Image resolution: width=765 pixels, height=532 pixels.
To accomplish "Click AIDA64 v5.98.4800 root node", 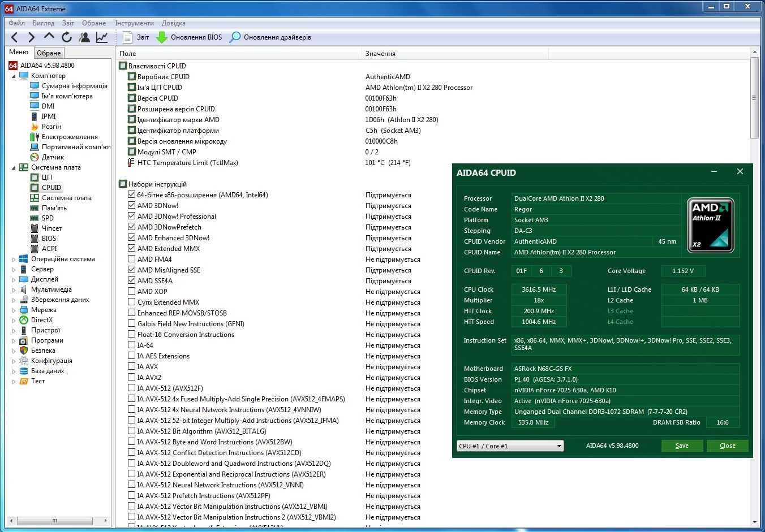I will click(47, 66).
